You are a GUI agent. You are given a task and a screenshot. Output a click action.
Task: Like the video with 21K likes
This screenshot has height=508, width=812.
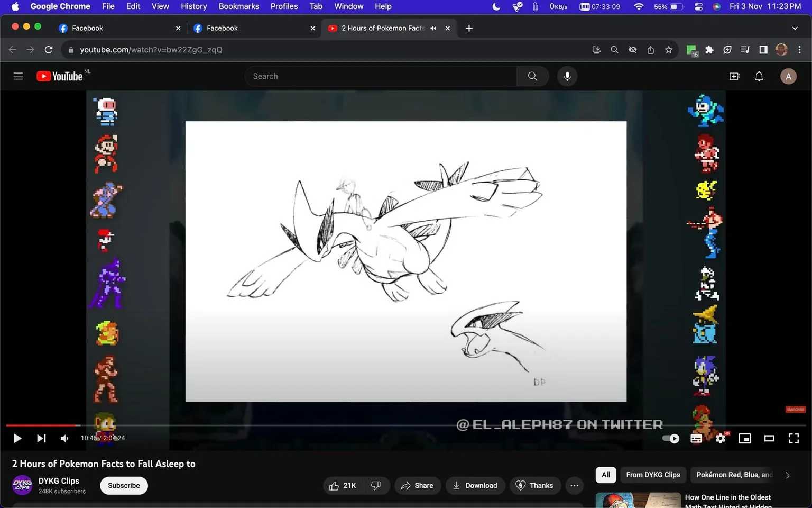pyautogui.click(x=343, y=485)
